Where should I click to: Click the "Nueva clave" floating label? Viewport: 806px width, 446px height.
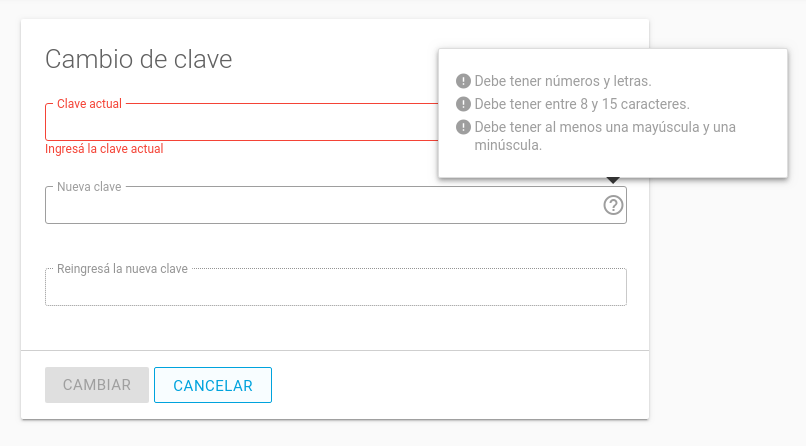[x=89, y=187]
